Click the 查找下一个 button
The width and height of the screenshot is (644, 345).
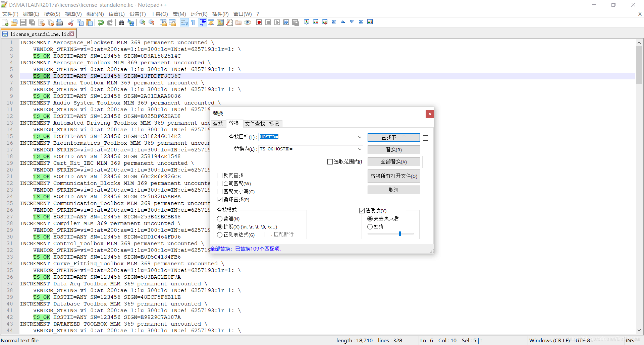394,137
